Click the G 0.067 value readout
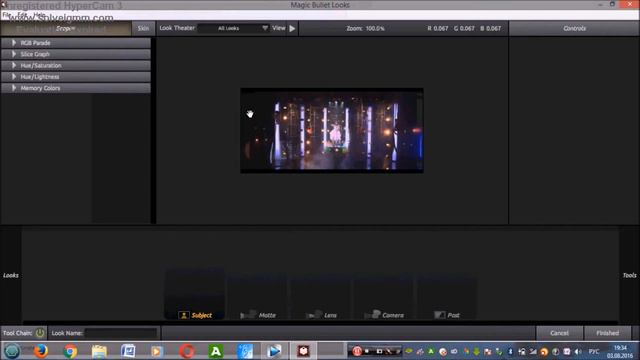The image size is (640, 360). [x=464, y=29]
